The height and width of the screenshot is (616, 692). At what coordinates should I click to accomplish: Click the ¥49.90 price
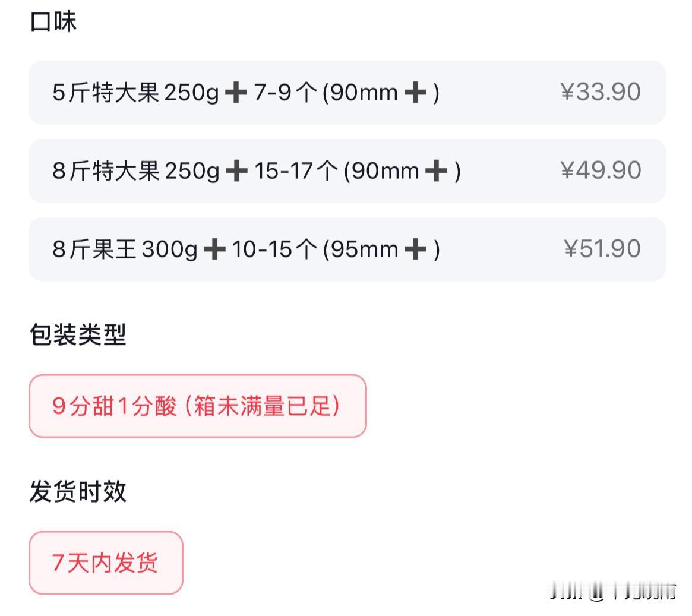(x=601, y=170)
